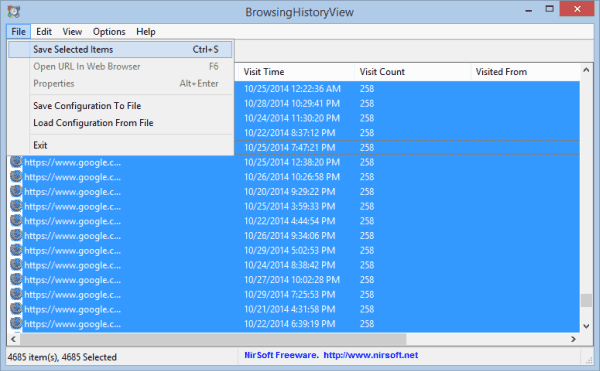Click visit time 10/26/2014 10:26:58 PM
The width and height of the screenshot is (600, 371).
[x=292, y=177]
